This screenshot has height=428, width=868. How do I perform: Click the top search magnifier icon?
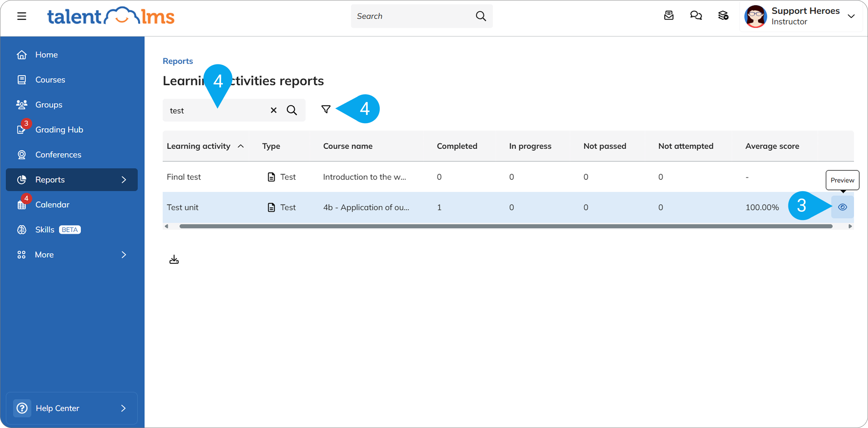(481, 16)
